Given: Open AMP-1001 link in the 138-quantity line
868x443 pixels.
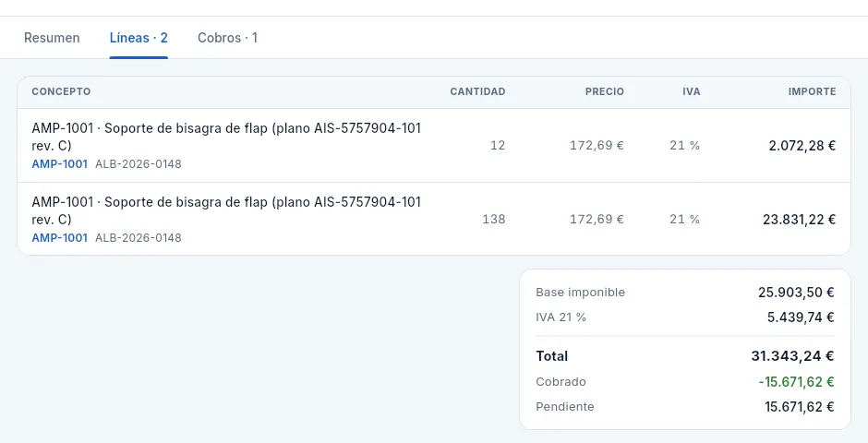Looking at the screenshot, I should coord(59,238).
